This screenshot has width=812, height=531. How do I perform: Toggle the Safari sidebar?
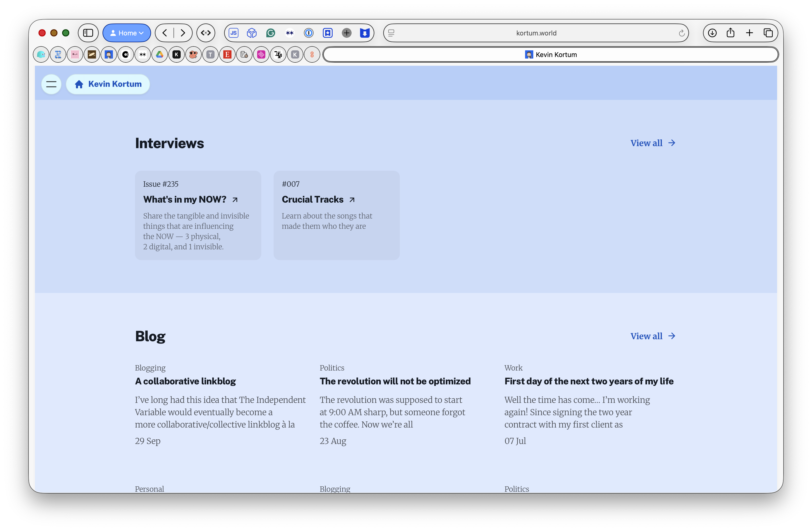pyautogui.click(x=88, y=33)
